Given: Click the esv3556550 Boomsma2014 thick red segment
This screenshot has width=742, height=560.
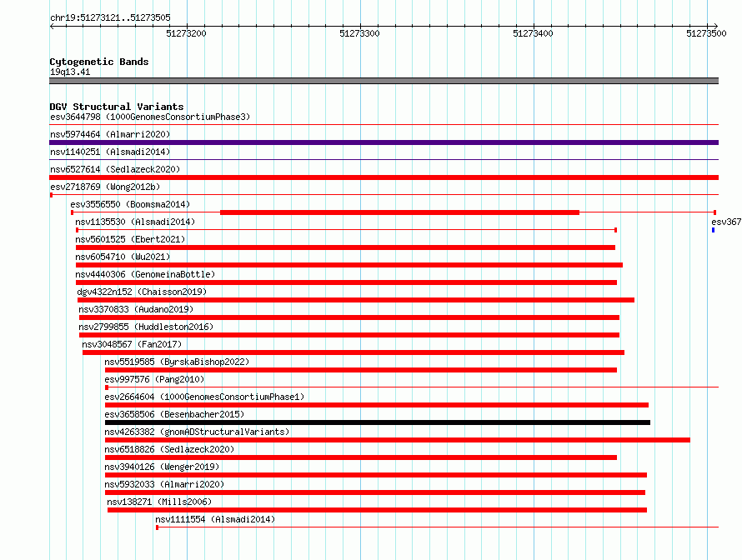Looking at the screenshot, I should pyautogui.click(x=400, y=212).
